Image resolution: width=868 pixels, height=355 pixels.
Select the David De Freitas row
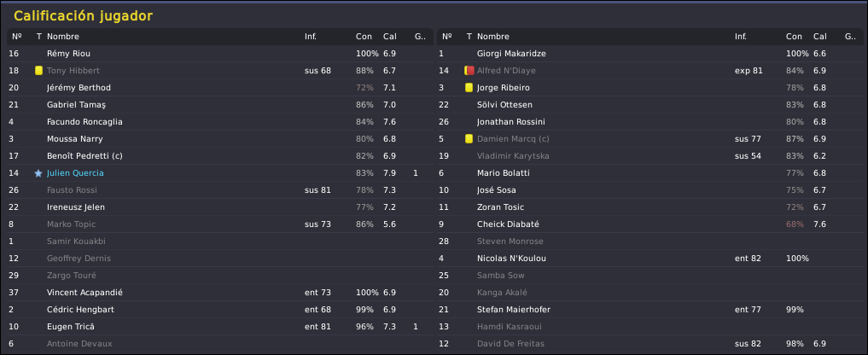pos(650,344)
